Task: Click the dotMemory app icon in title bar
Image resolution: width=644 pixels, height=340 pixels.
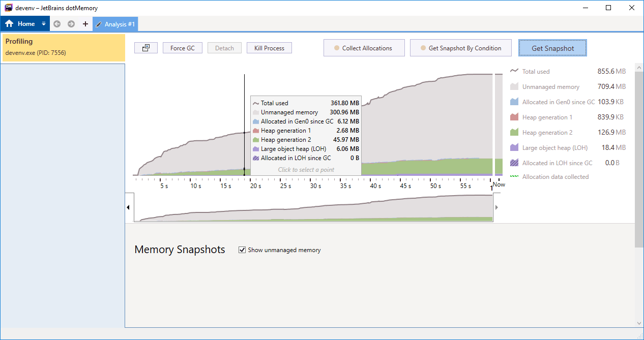Action: [x=8, y=8]
